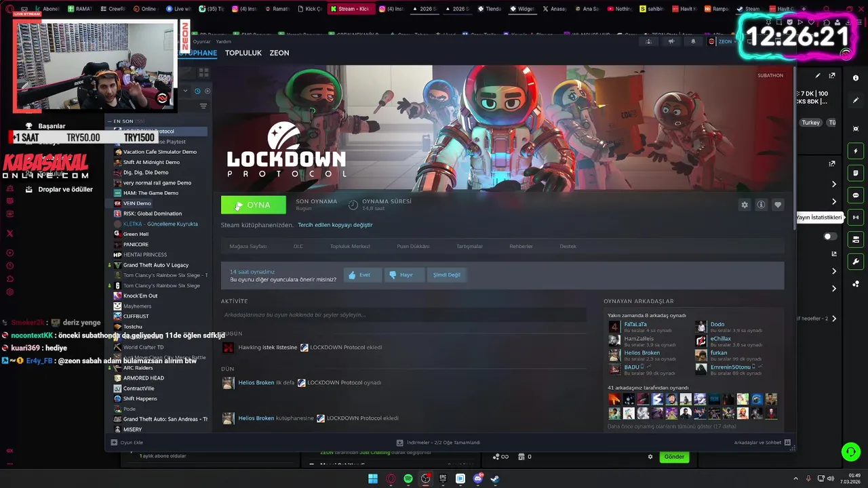Open Steam announcements megaphone icon
868x488 pixels.
tap(671, 41)
